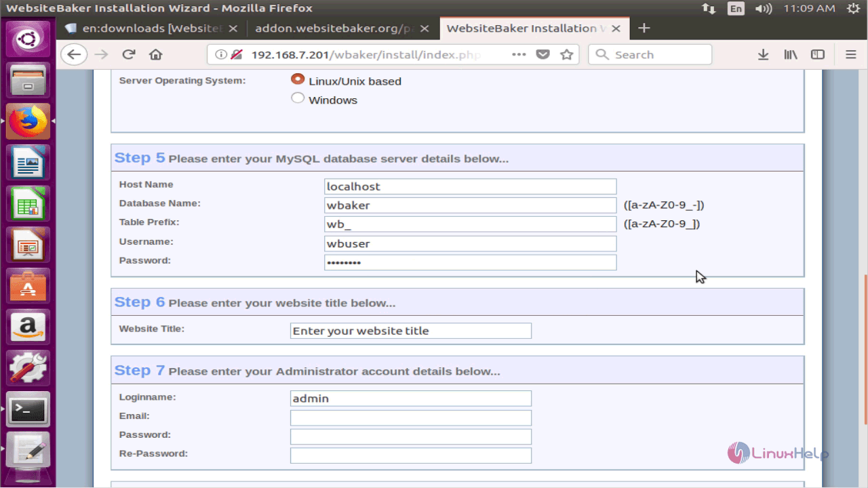Open Ubuntu Software Center
This screenshot has height=488, width=868.
pos(28,287)
